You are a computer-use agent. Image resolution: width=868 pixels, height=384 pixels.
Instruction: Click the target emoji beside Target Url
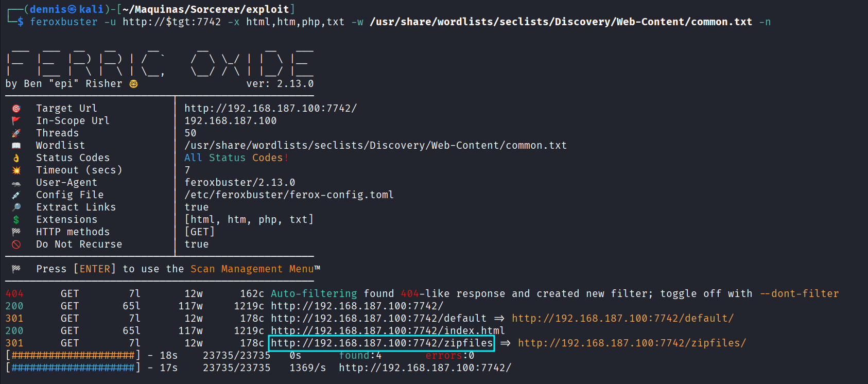pyautogui.click(x=16, y=109)
